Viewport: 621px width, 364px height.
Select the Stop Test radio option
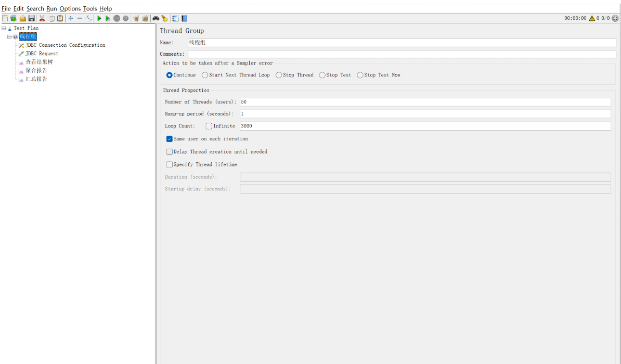coord(335,75)
